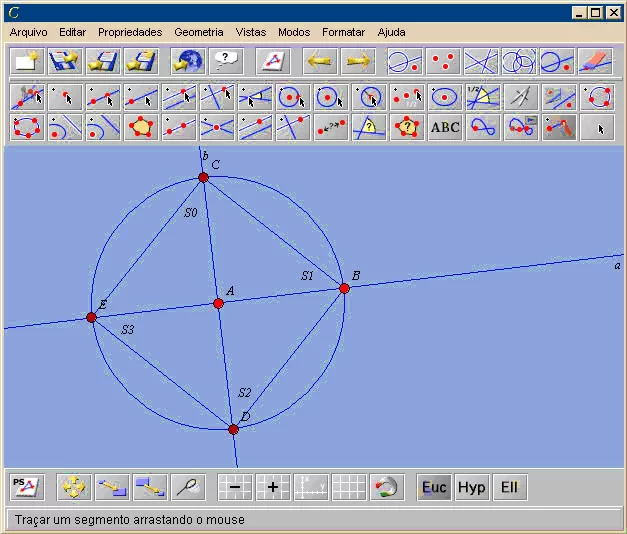Select the conic through five points tool

tap(27, 127)
